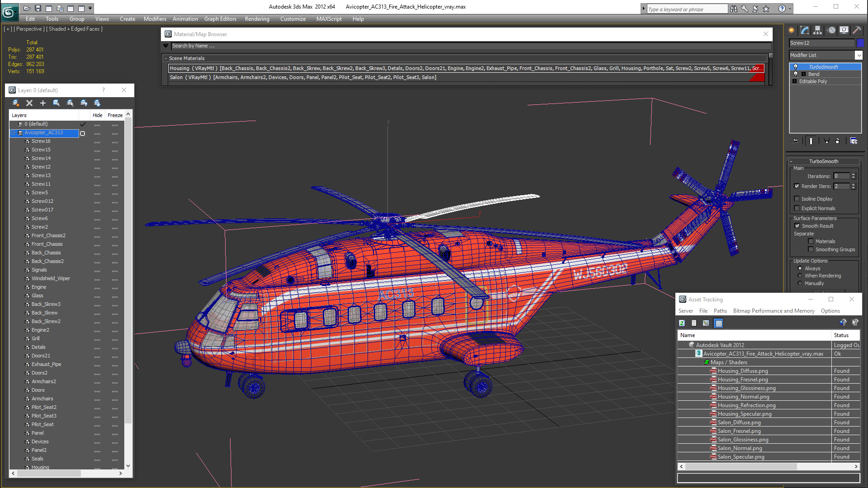Collapse the TurboSmooth rollout
Screen dimensions: 868x488
click(x=791, y=161)
